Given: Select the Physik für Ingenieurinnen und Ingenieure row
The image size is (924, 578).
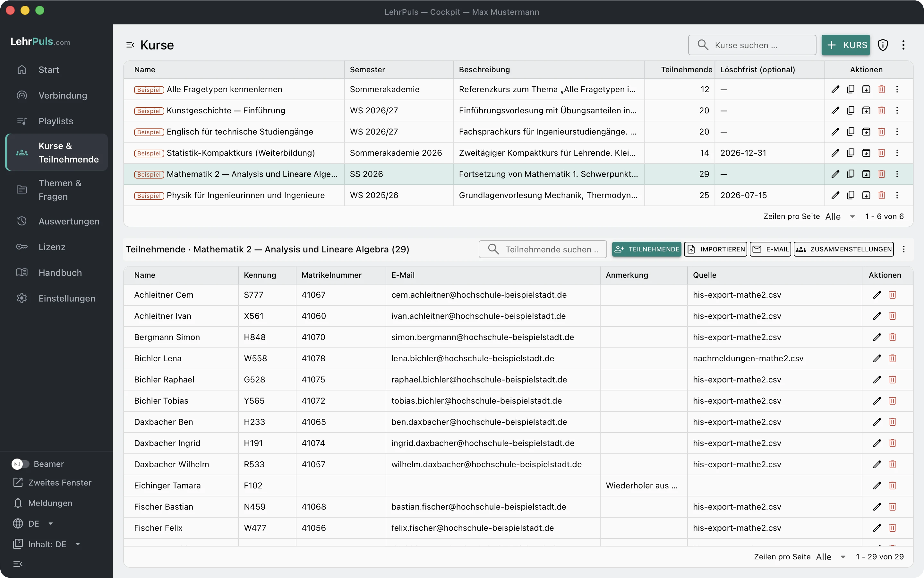Looking at the screenshot, I should coord(518,195).
